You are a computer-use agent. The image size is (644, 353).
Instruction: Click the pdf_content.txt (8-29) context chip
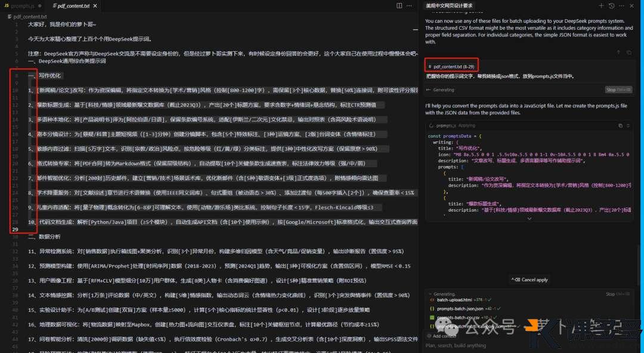pos(451,66)
